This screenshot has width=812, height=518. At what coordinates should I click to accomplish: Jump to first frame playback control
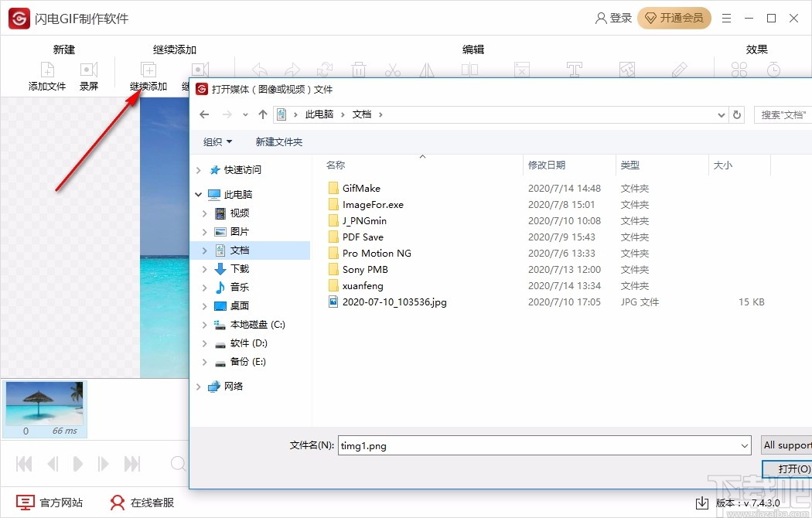pyautogui.click(x=24, y=464)
